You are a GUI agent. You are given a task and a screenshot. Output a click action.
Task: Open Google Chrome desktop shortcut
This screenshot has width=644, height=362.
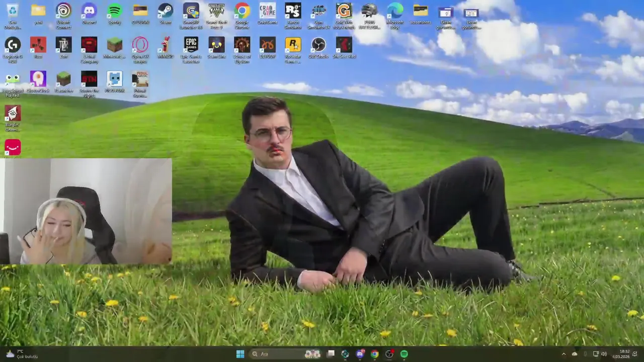[x=242, y=16]
